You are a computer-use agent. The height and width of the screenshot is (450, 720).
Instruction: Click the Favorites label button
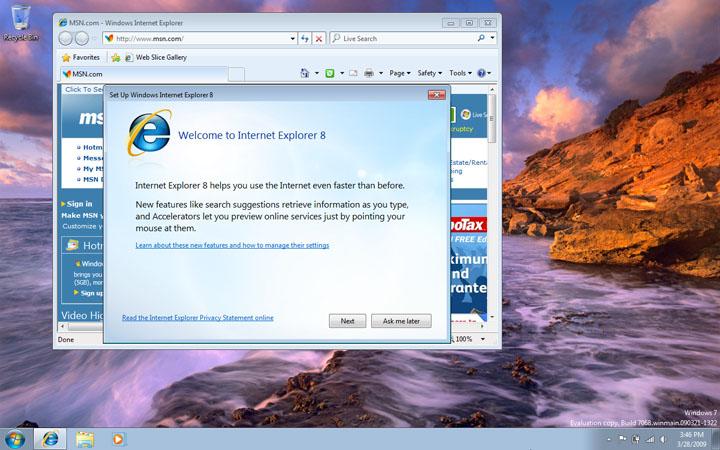(86, 57)
